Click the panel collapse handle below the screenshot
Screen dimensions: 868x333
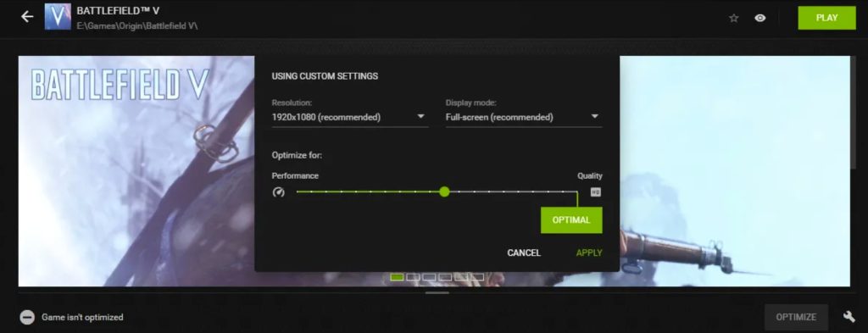click(x=437, y=292)
